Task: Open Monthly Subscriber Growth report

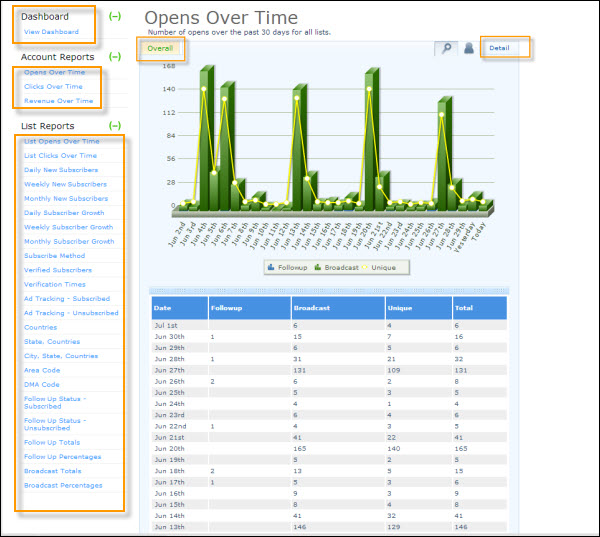Action: (x=69, y=242)
